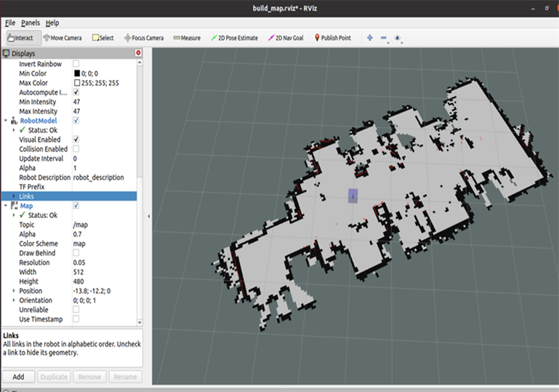This screenshot has height=392, width=559.
Task: Activate the Measure tool
Action: coord(187,37)
